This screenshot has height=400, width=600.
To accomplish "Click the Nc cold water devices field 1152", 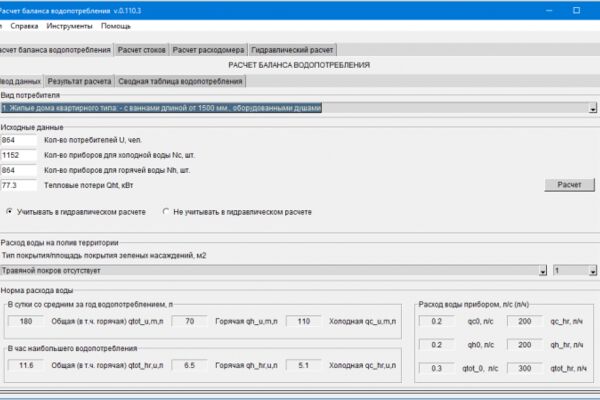I will 19,155.
